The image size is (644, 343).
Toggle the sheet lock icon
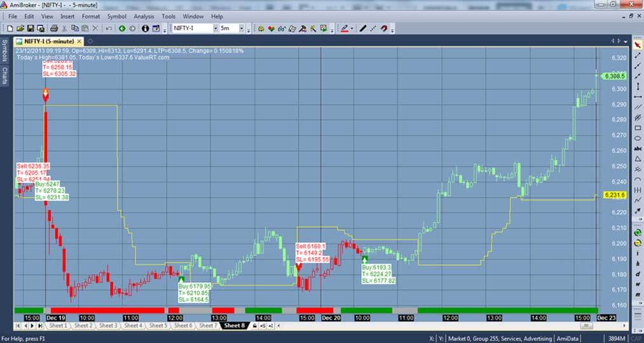255,325
